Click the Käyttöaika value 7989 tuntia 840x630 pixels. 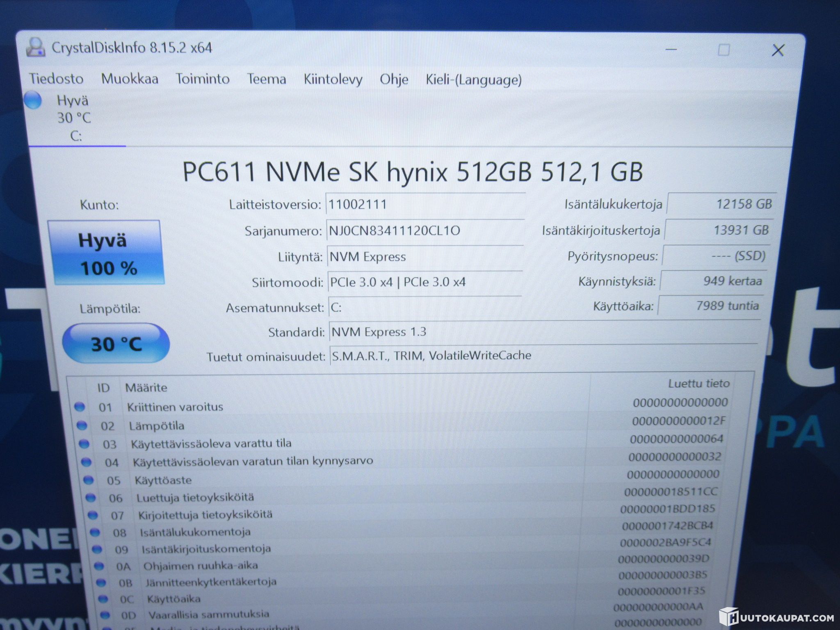pyautogui.click(x=711, y=306)
